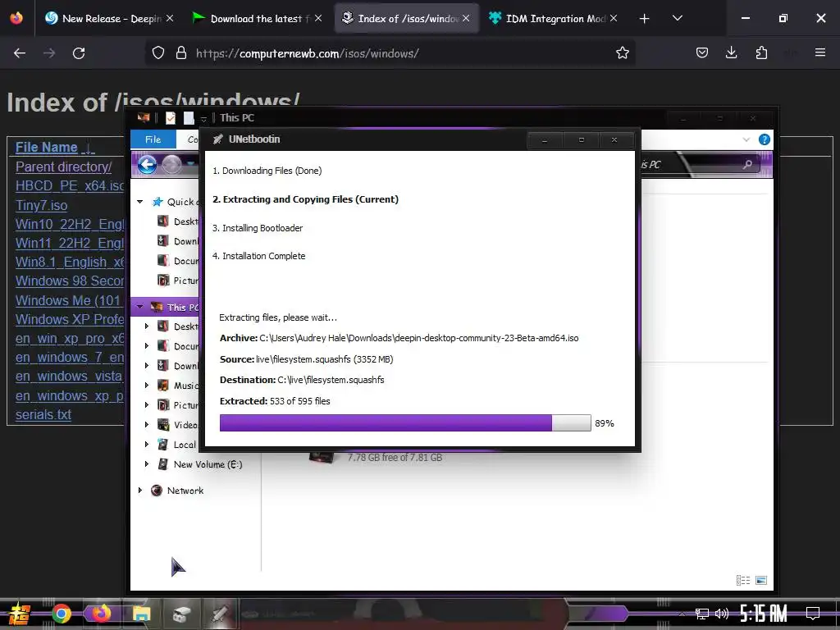Switch to Download the latest tab
This screenshot has height=630, width=840.
click(x=257, y=18)
